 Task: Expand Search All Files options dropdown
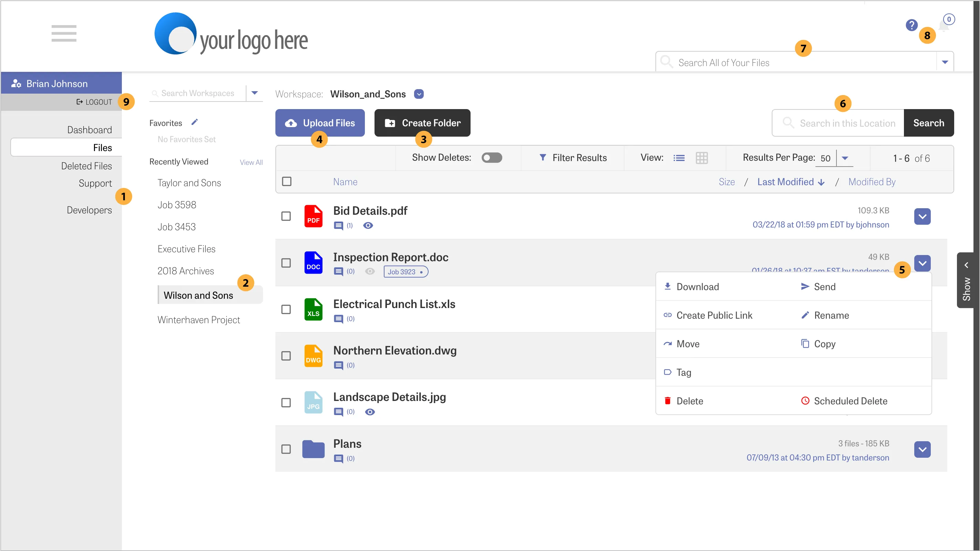(945, 62)
